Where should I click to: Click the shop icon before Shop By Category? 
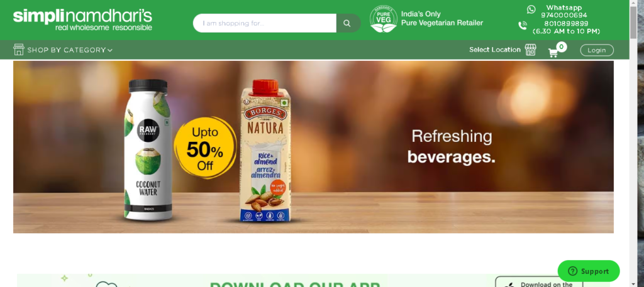point(19,50)
